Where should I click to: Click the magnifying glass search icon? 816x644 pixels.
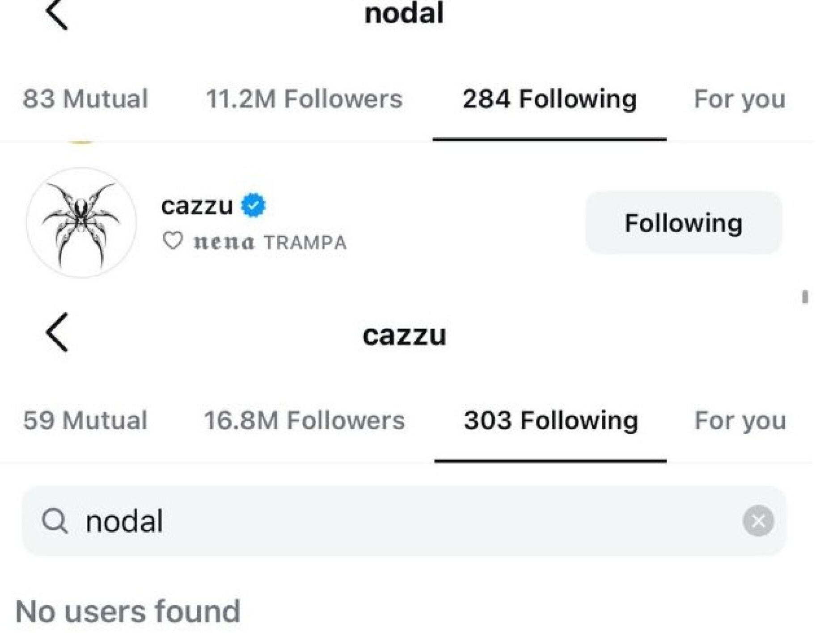pos(55,521)
